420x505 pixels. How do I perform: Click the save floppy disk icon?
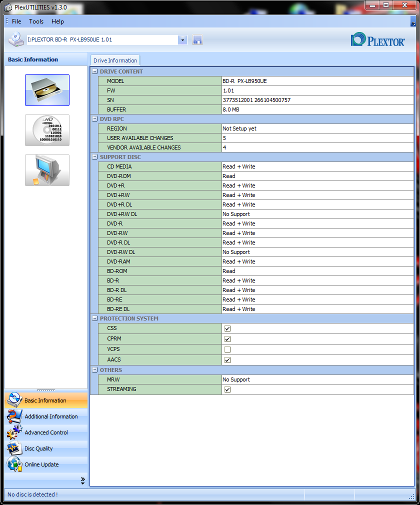click(197, 39)
